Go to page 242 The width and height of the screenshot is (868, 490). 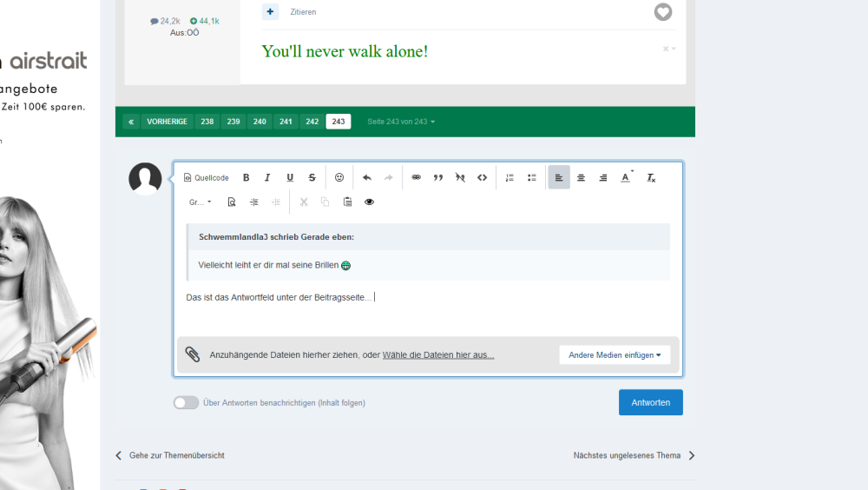312,122
